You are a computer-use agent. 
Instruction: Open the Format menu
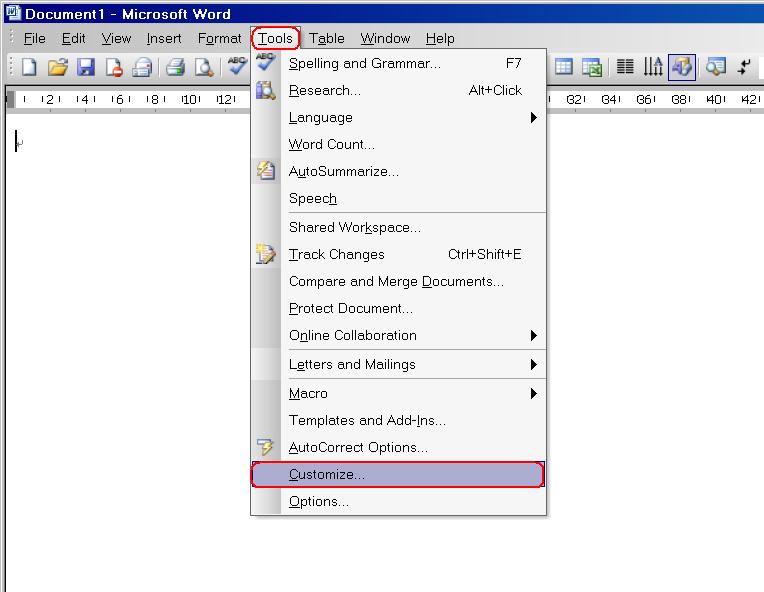(x=219, y=38)
